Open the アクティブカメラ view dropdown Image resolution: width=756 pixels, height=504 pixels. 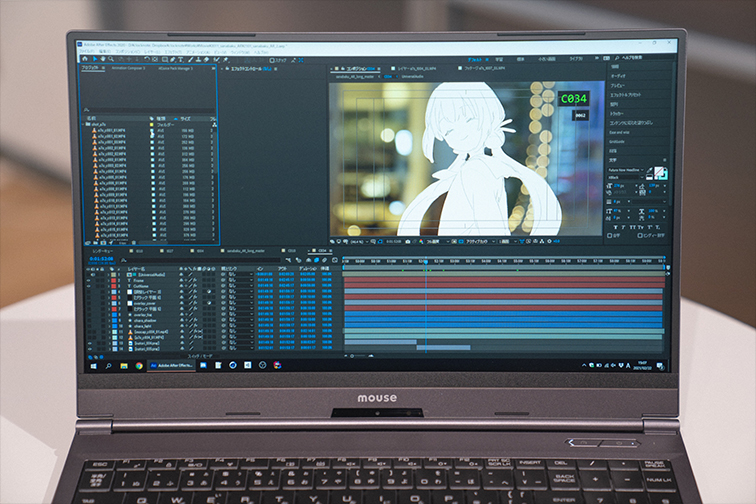pos(480,241)
